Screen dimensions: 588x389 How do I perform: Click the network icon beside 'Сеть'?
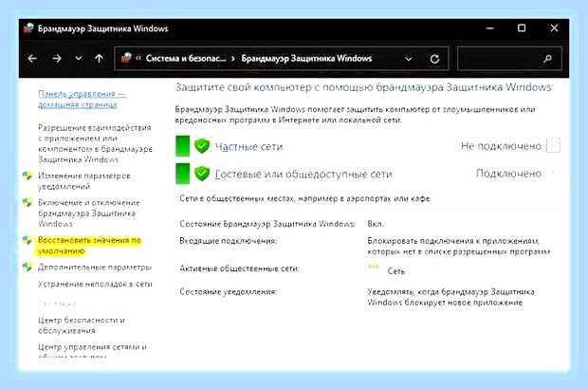[x=373, y=267]
